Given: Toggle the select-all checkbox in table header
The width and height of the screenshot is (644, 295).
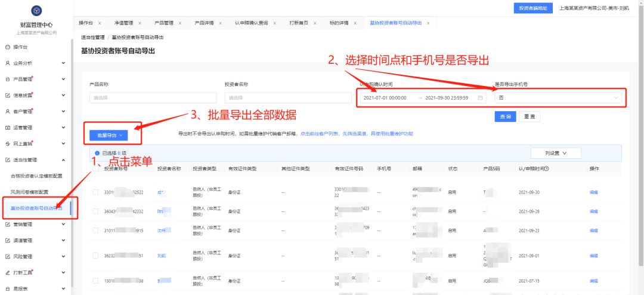Looking at the screenshot, I should 95,169.
